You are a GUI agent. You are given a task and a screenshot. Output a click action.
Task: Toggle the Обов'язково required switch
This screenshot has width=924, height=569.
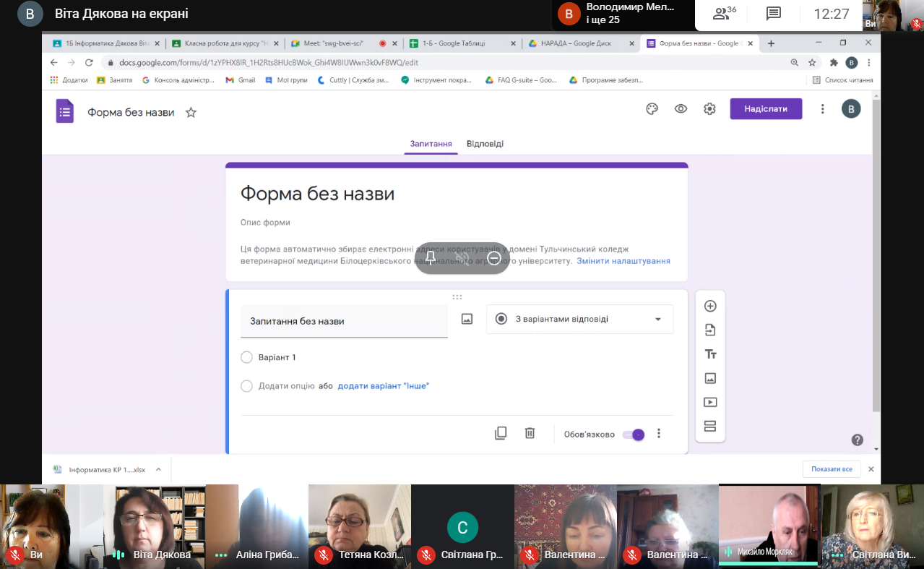[x=634, y=435]
